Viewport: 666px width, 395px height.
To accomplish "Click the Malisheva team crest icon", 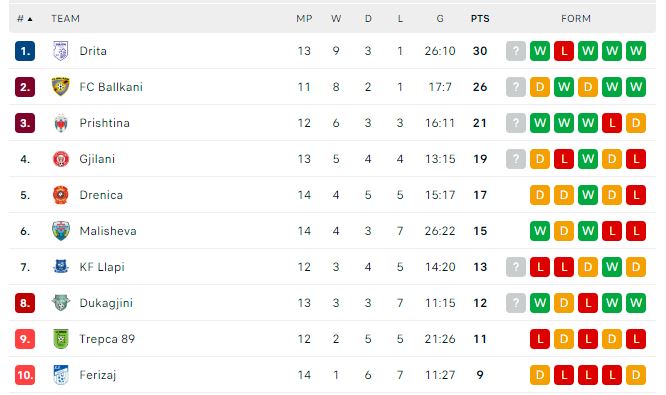I will click(x=61, y=231).
